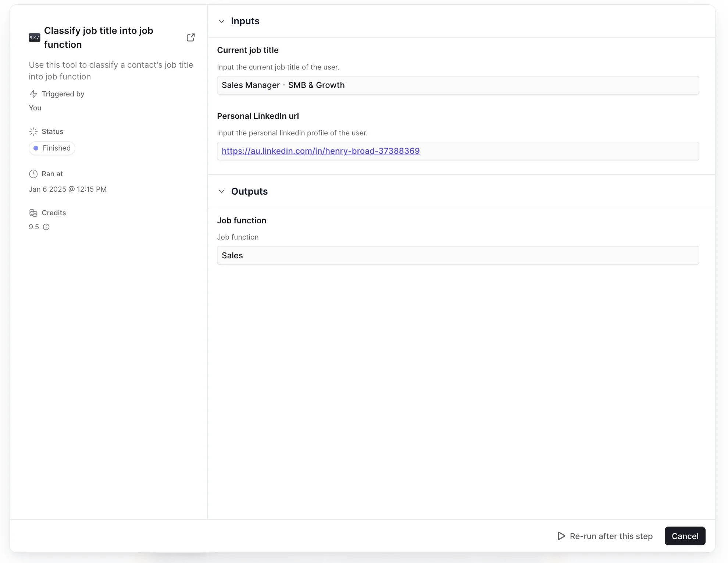This screenshot has height=563, width=728.
Task: Collapse the Outputs section chevron
Action: pyautogui.click(x=222, y=191)
